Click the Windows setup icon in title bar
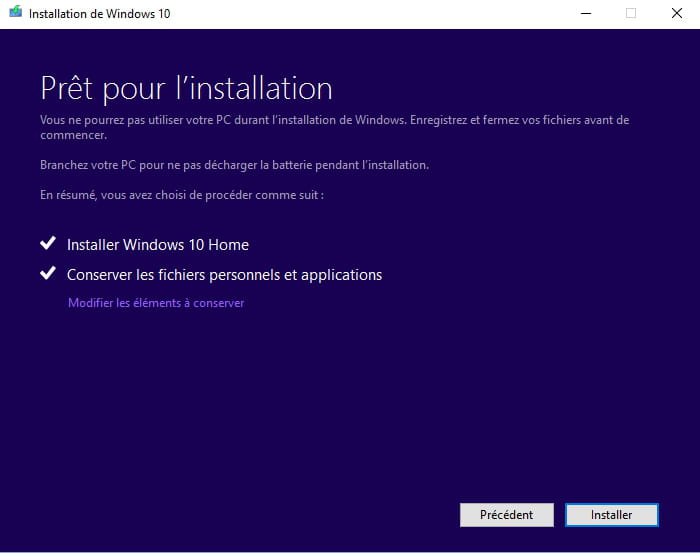Screen dimensions: 700x553 16,12
